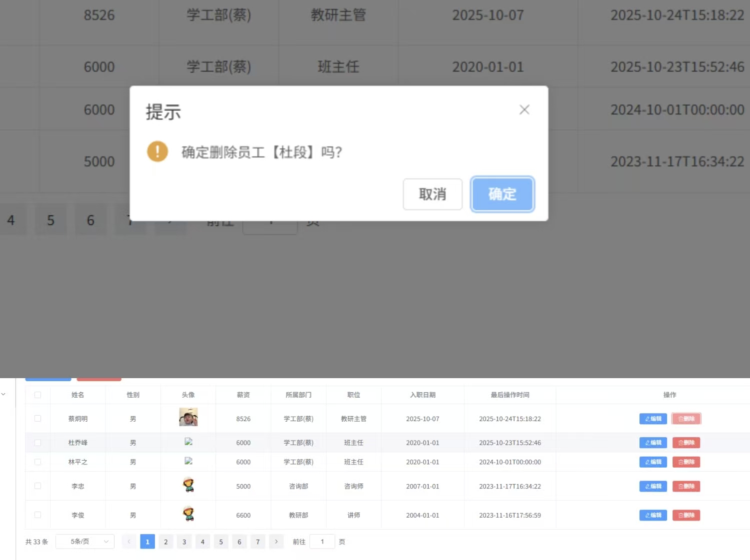Click 蔡炯明's avatar photo
The image size is (750, 560).
[x=188, y=417]
